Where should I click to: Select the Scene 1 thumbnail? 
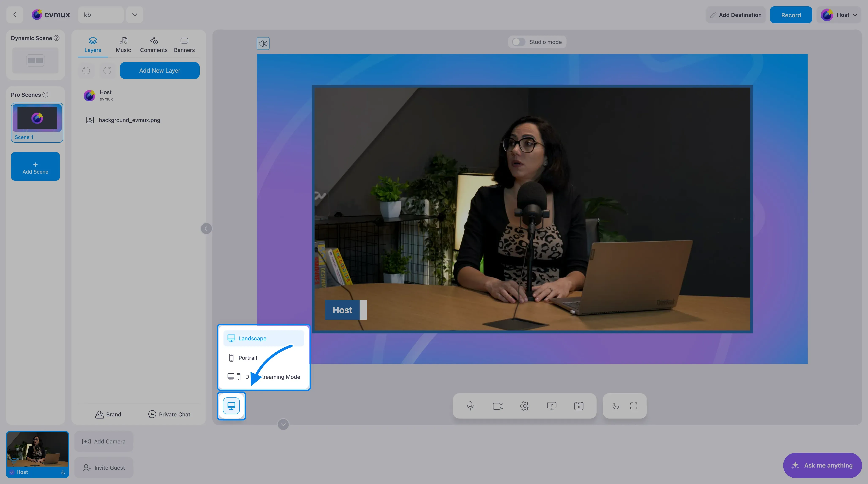coord(37,123)
